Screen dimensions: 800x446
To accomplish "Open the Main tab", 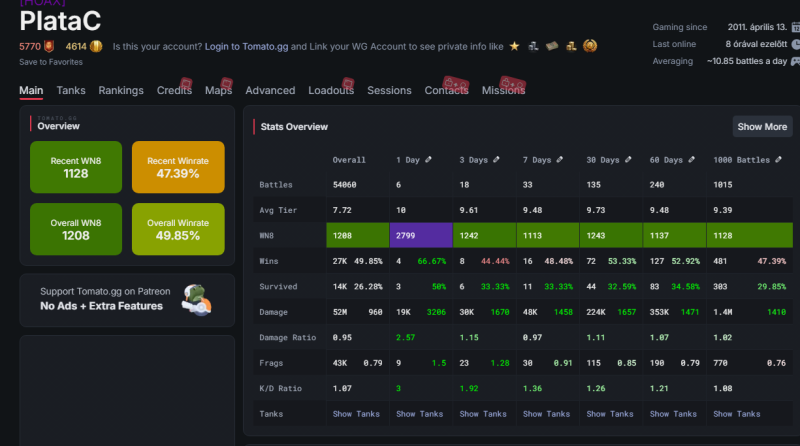I will (31, 90).
